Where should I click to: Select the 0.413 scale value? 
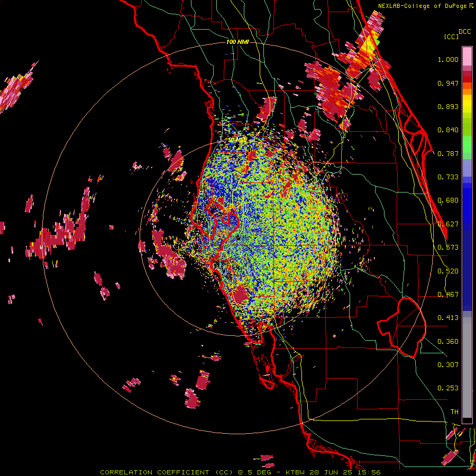tap(448, 318)
